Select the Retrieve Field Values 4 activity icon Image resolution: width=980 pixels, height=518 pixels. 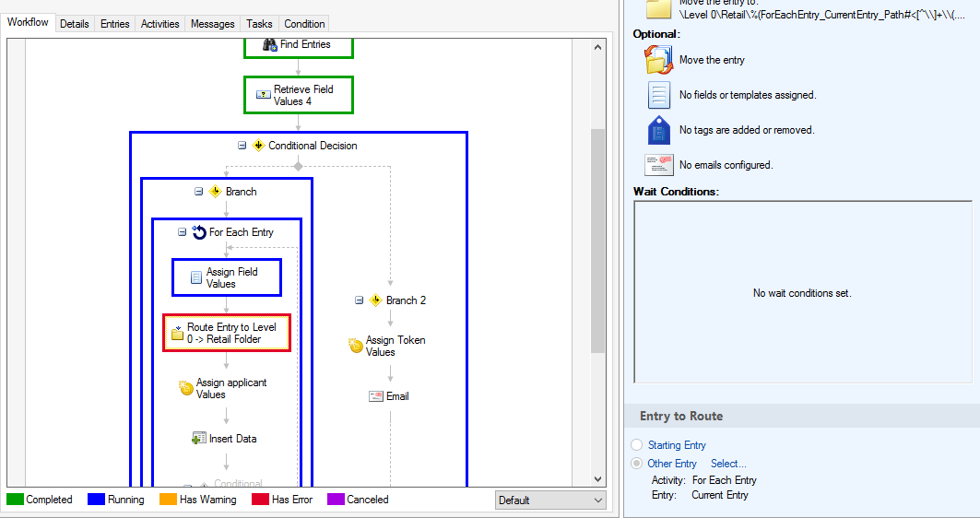263,95
